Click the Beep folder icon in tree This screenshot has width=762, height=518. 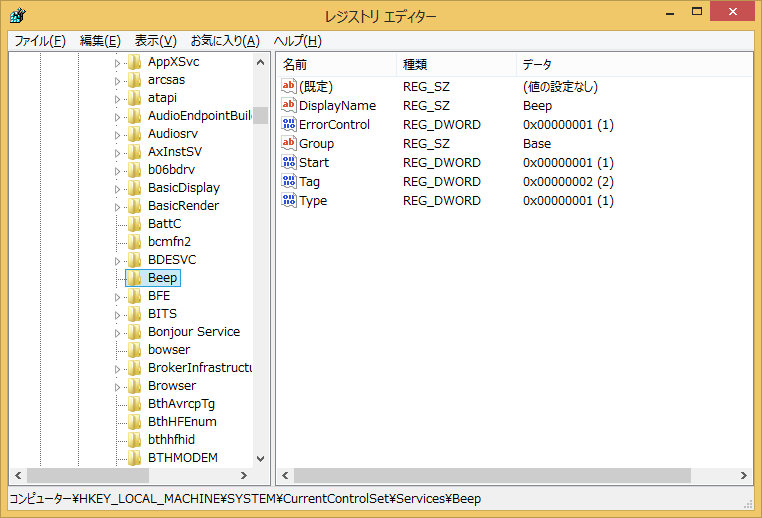pos(134,277)
